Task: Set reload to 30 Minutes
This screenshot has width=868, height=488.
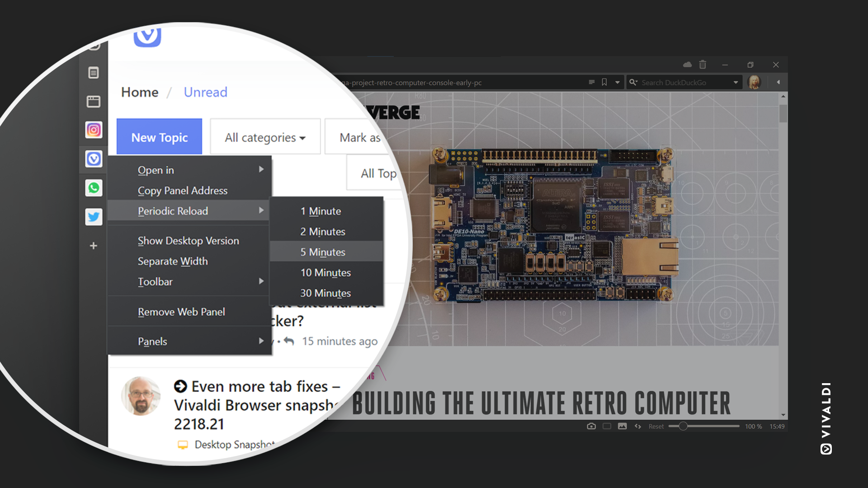Action: (x=326, y=293)
